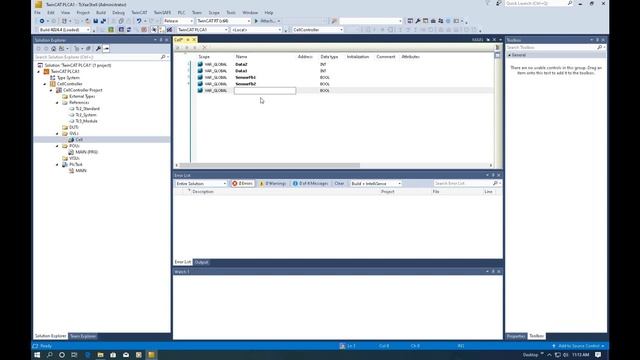Click the search magnifier in Error List

point(495,184)
